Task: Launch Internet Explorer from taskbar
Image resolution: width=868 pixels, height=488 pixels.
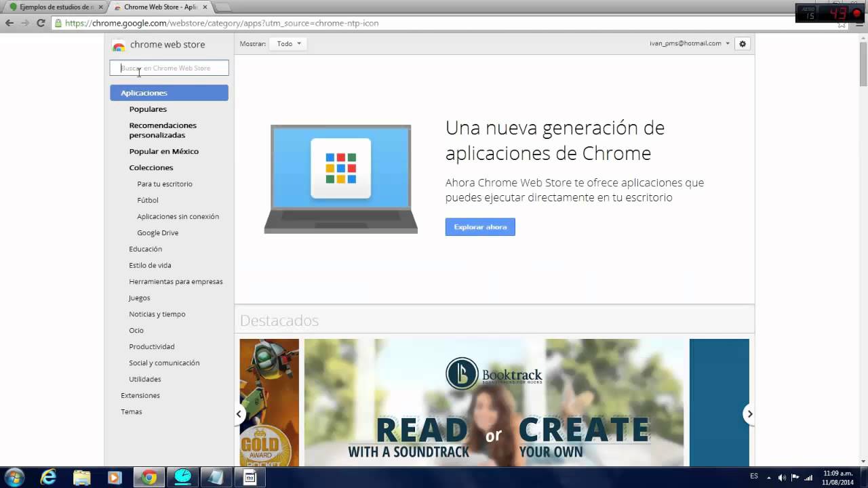Action: 48,477
